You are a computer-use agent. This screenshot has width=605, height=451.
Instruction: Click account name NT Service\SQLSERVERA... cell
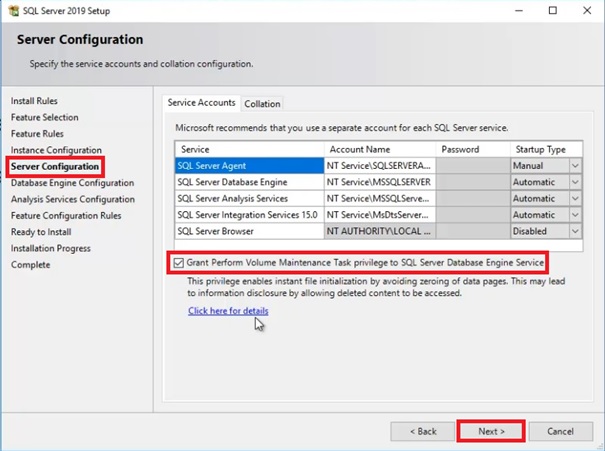click(x=380, y=166)
